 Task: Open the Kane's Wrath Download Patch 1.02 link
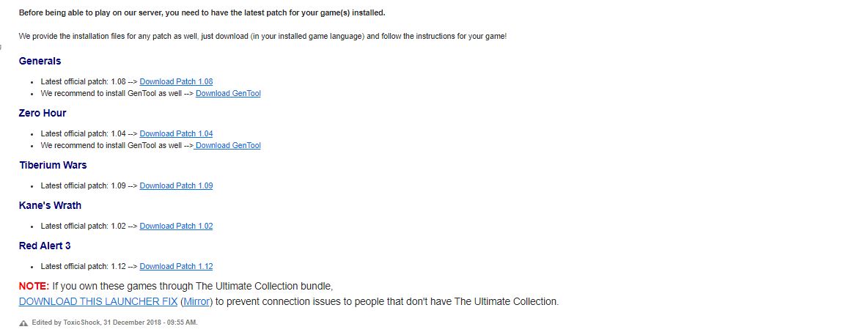pos(176,226)
